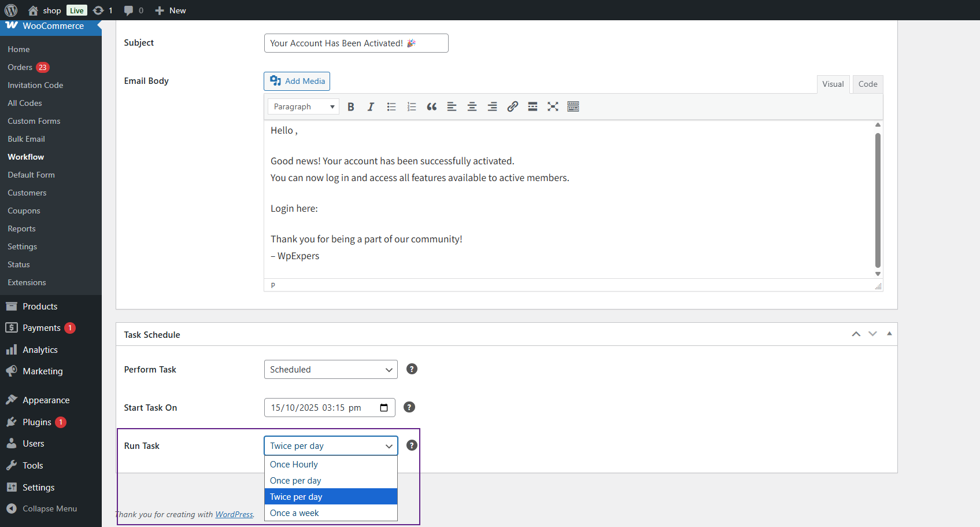Open the Perform Task Scheduled dropdown
Screen dimensions: 980x527
331,370
